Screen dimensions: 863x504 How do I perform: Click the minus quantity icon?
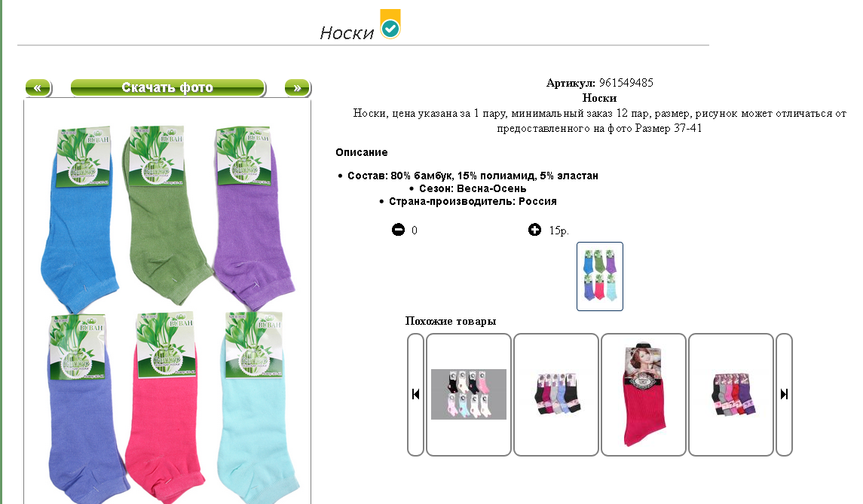click(x=398, y=230)
